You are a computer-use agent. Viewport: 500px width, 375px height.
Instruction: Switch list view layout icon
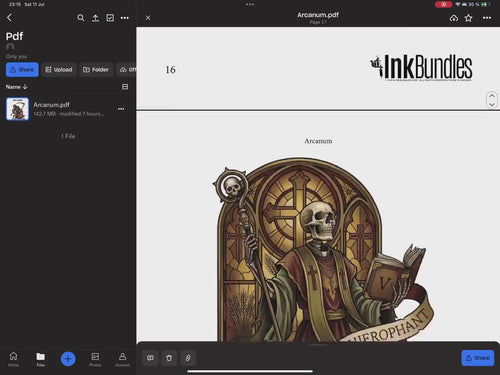(125, 87)
